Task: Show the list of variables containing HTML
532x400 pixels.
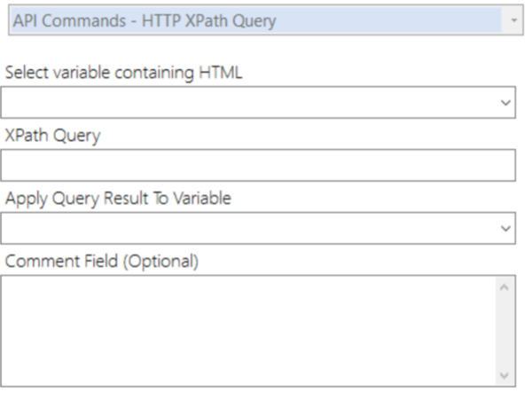Action: click(x=505, y=103)
